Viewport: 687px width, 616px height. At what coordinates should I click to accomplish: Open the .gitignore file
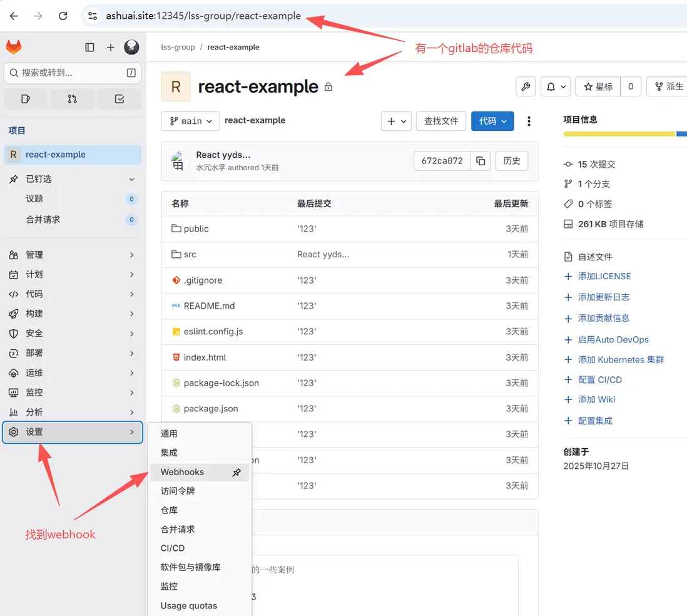tap(203, 280)
